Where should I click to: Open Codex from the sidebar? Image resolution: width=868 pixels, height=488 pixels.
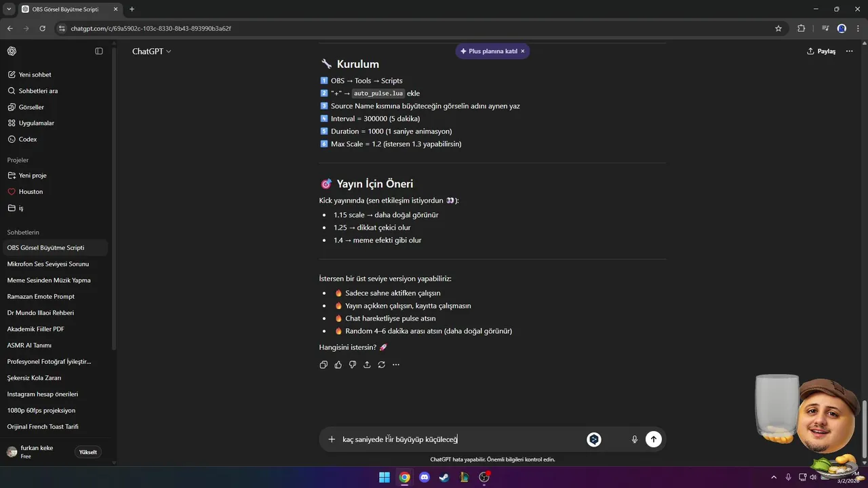[54, 140]
